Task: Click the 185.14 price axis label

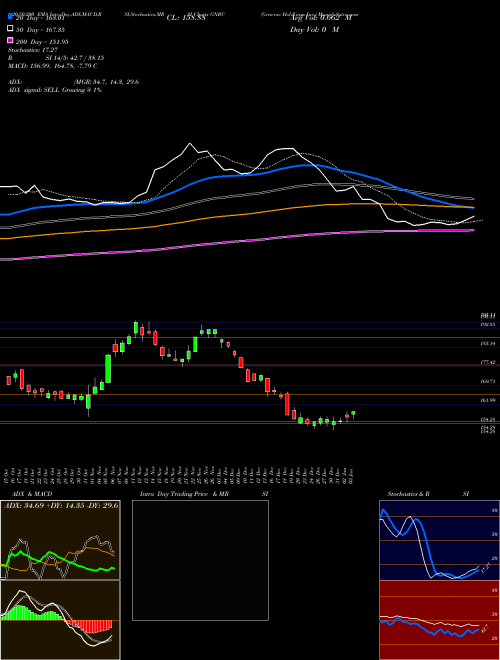Action: click(488, 343)
